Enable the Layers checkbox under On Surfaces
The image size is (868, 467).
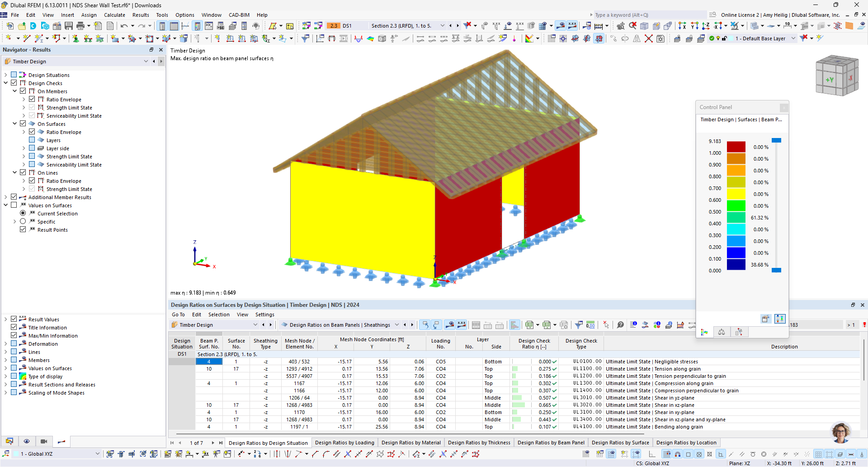click(32, 140)
